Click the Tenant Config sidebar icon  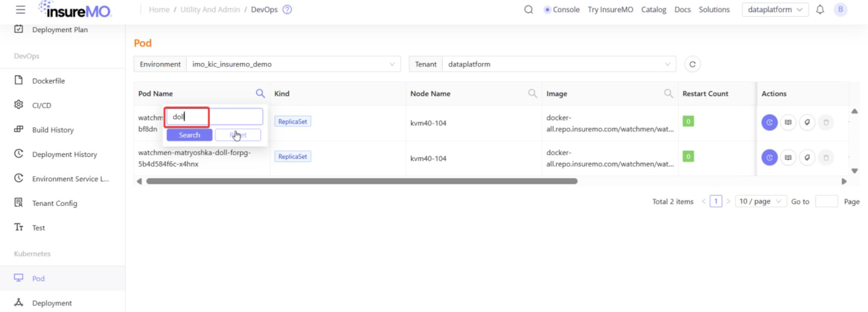[x=18, y=203]
